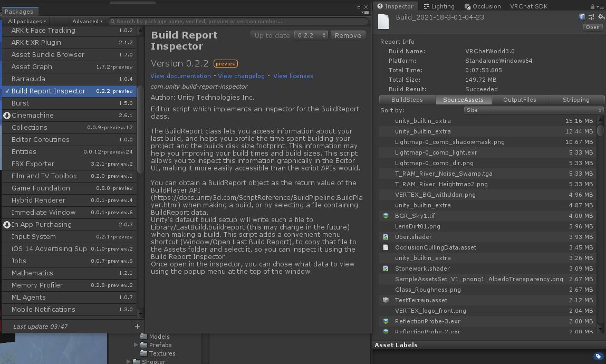Expand the Shooter folder arrow
Viewport: 606px width, 364px height.
tap(128, 362)
